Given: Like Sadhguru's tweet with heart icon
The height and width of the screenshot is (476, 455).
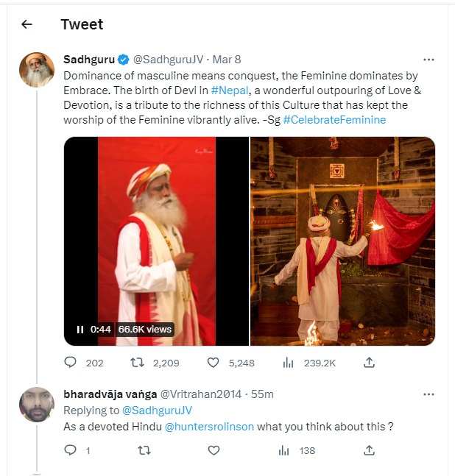Looking at the screenshot, I should pyautogui.click(x=214, y=363).
